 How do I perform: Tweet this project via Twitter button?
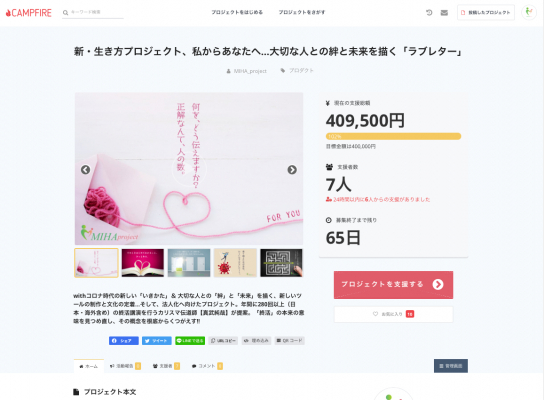point(156,341)
